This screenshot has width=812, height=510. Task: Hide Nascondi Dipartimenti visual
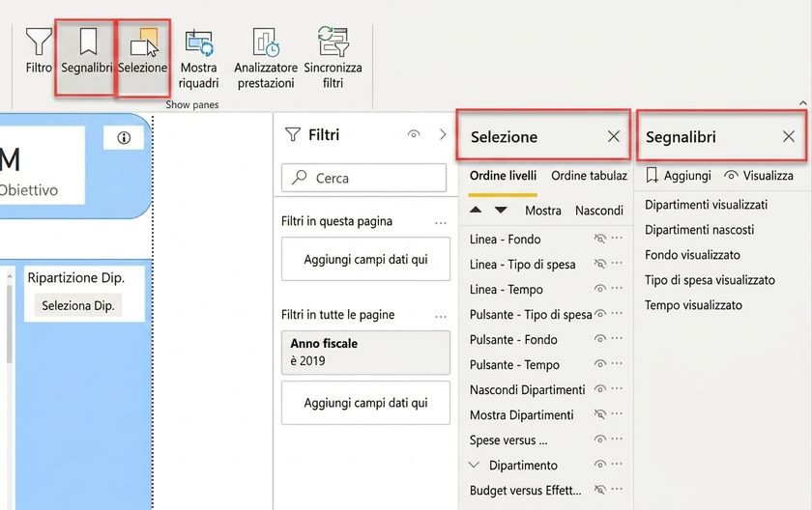600,389
